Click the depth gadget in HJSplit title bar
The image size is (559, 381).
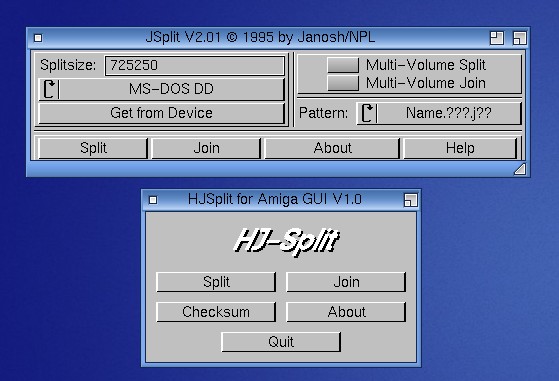410,200
